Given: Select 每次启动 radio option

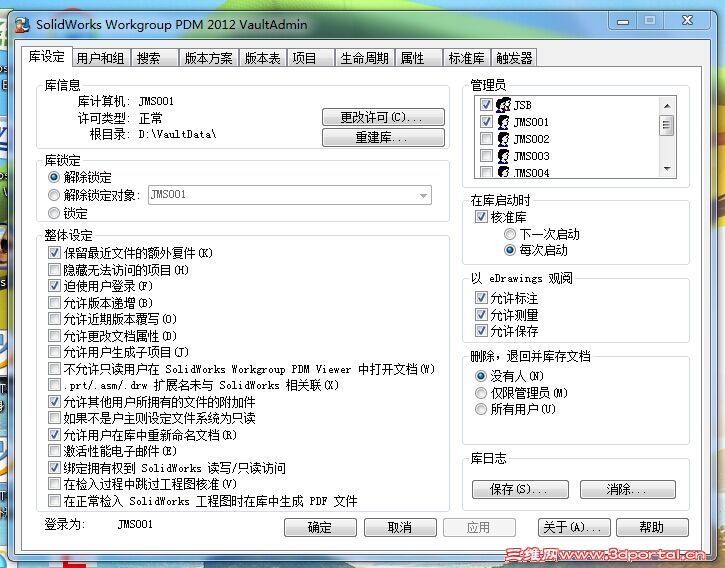Looking at the screenshot, I should [510, 250].
